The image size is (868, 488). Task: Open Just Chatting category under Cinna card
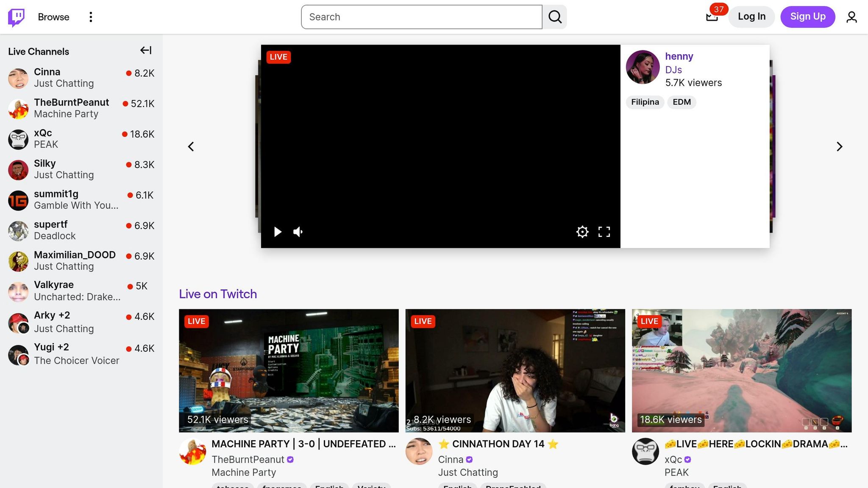pos(468,472)
